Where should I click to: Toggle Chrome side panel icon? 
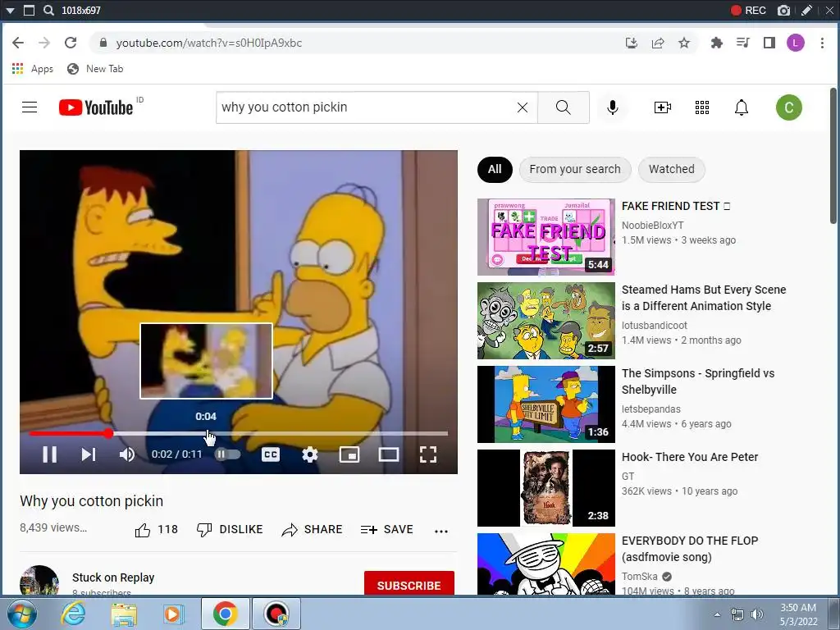pyautogui.click(x=769, y=43)
